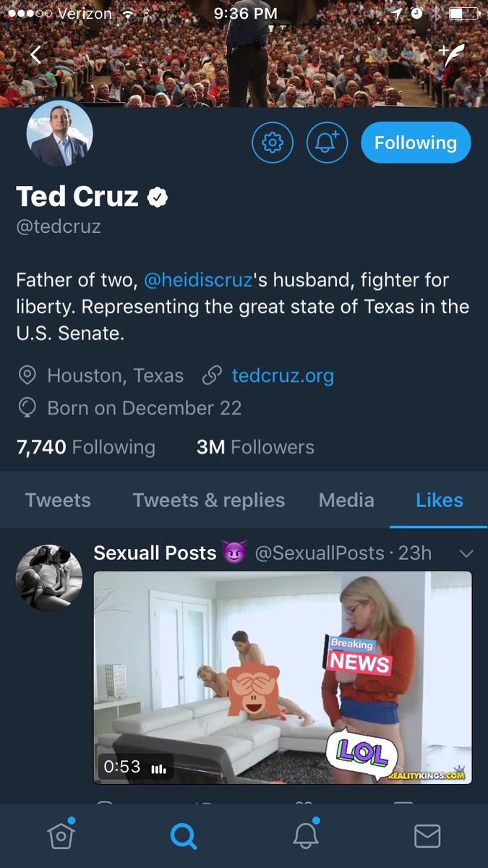Visit the tedcruz.org website link
This screenshot has height=868, width=488.
[x=283, y=376]
